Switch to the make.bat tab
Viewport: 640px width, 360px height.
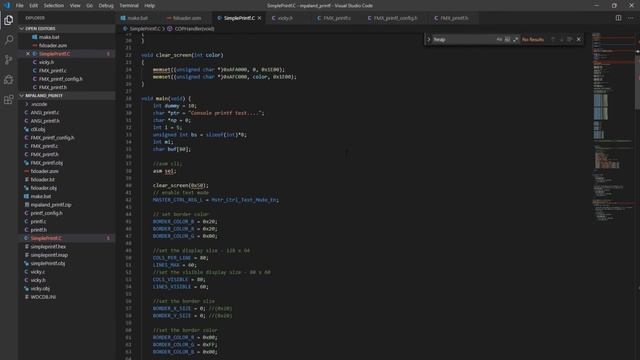[x=138, y=18]
